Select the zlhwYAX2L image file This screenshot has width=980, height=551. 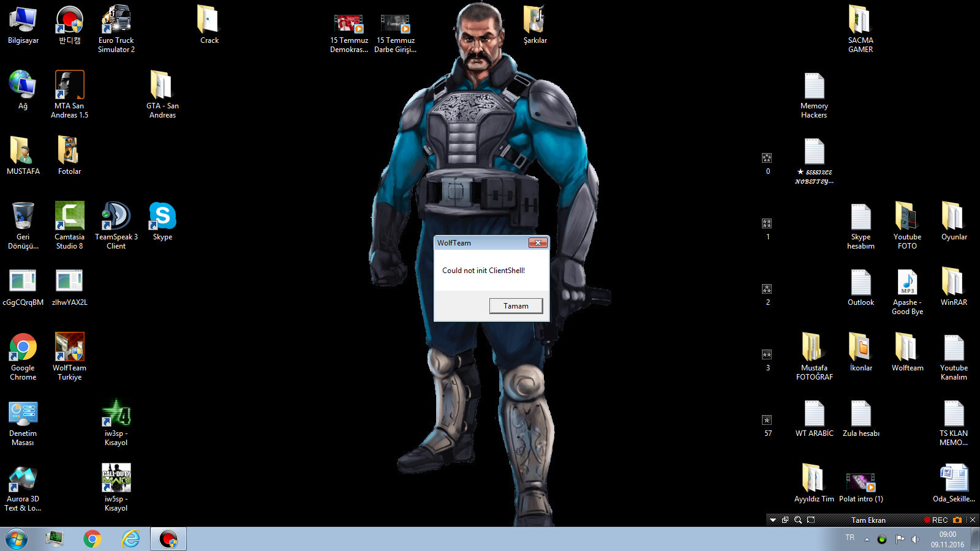tap(70, 287)
